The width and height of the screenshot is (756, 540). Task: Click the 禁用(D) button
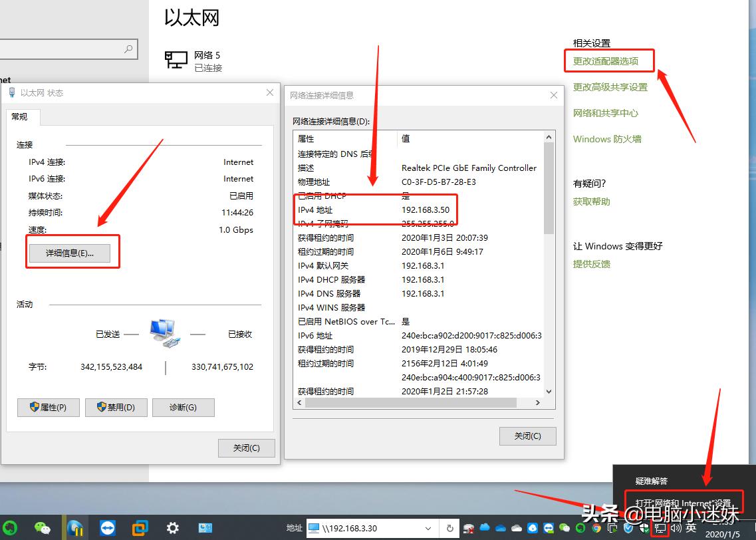[x=116, y=407]
